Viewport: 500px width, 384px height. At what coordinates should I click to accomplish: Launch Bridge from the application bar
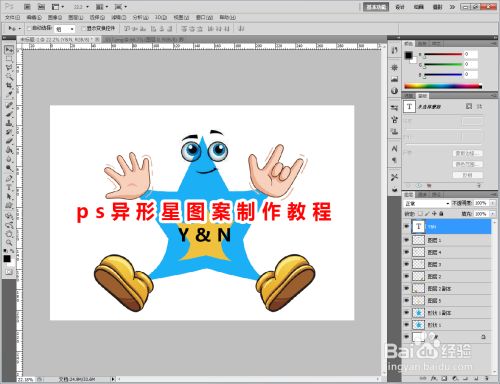tap(28, 7)
